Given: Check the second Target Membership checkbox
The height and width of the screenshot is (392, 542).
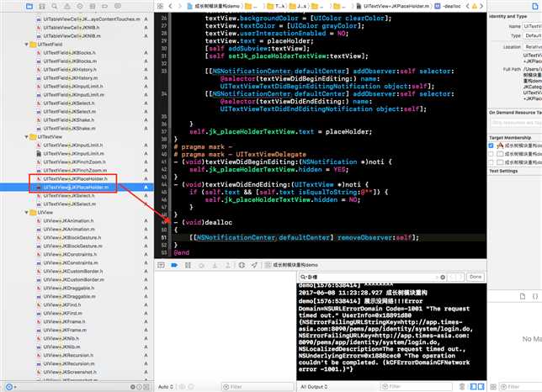Looking at the screenshot, I should coord(491,154).
